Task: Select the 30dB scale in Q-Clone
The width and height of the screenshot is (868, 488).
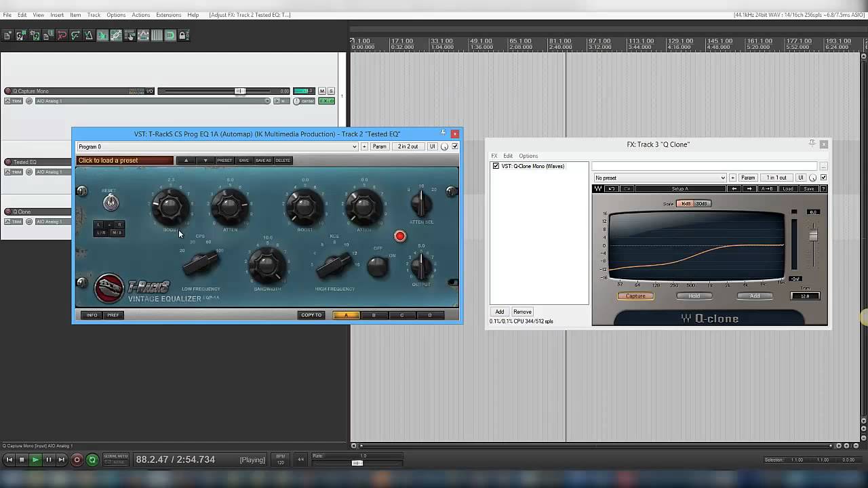Action: [x=701, y=203]
